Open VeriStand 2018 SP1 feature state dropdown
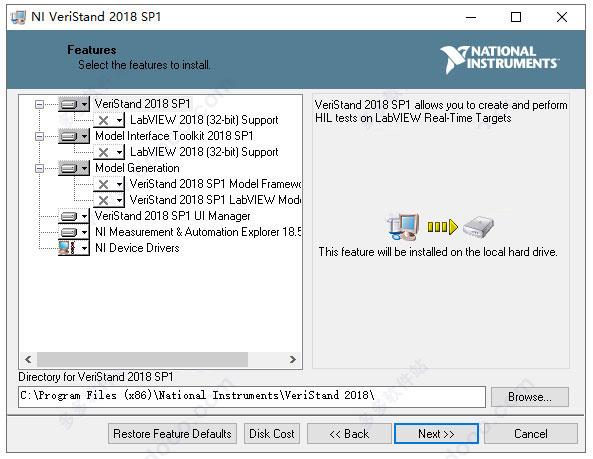This screenshot has height=459, width=593. pos(74,104)
